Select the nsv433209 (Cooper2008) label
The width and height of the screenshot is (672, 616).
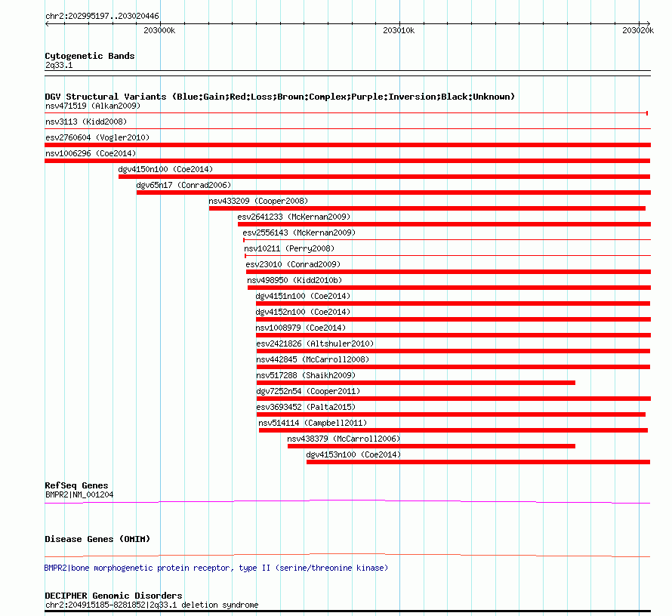(x=258, y=201)
